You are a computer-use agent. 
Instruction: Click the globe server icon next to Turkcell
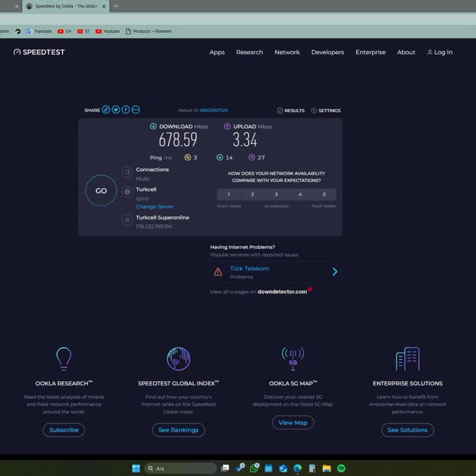click(x=127, y=192)
